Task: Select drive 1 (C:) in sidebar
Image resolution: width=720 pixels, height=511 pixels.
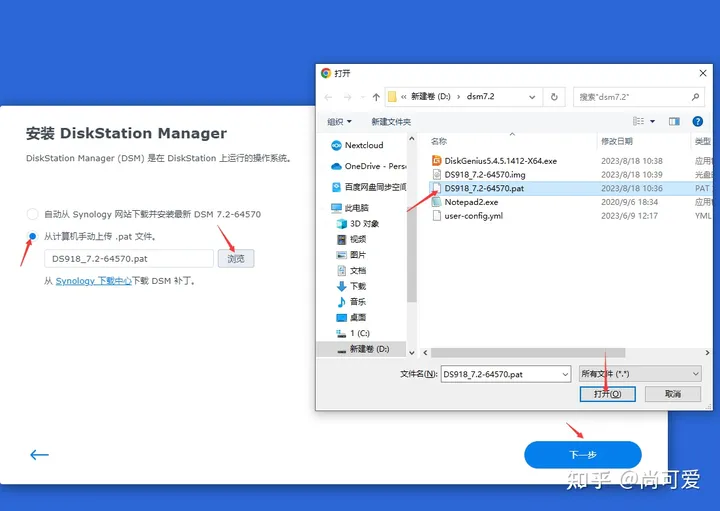Action: pos(353,333)
